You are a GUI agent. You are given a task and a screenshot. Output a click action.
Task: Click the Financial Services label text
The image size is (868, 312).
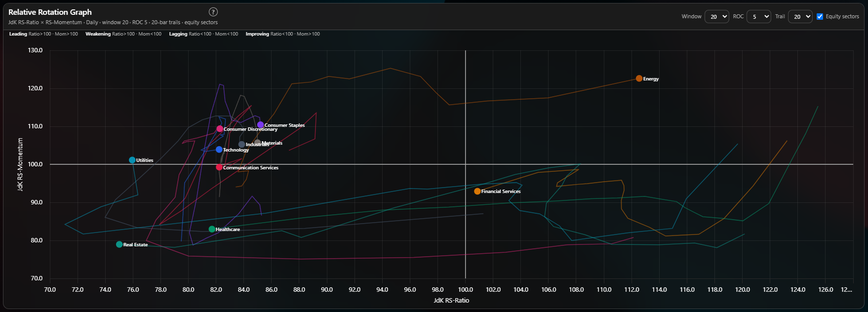(501, 192)
